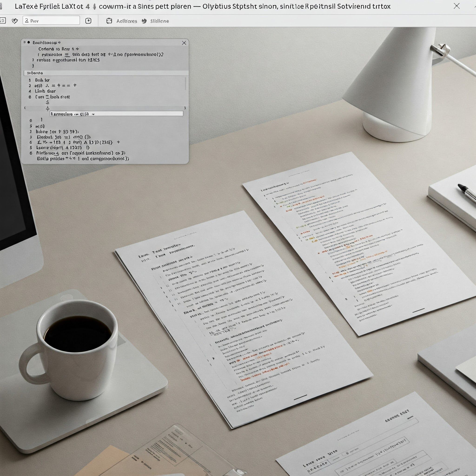This screenshot has width=476, height=476.
Task: Close the floating code panel
Action: coord(184,43)
